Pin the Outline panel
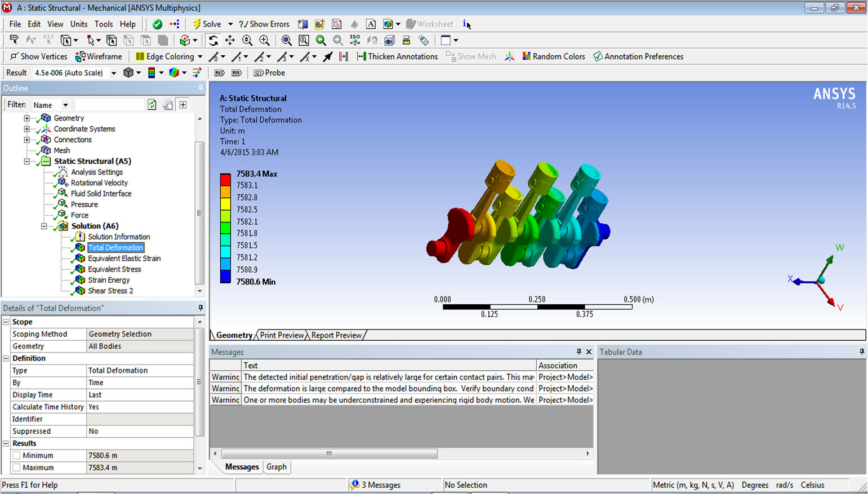This screenshot has width=868, height=494. click(x=201, y=88)
